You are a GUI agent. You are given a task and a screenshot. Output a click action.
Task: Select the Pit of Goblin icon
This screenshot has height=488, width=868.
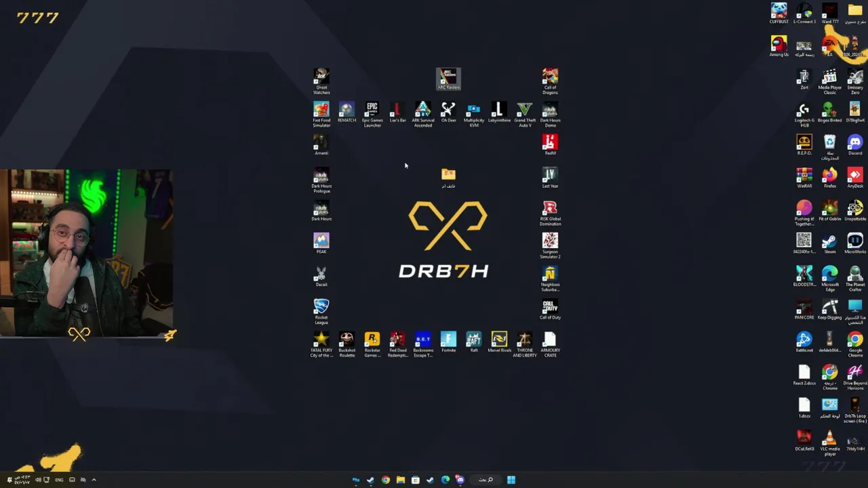tap(829, 211)
